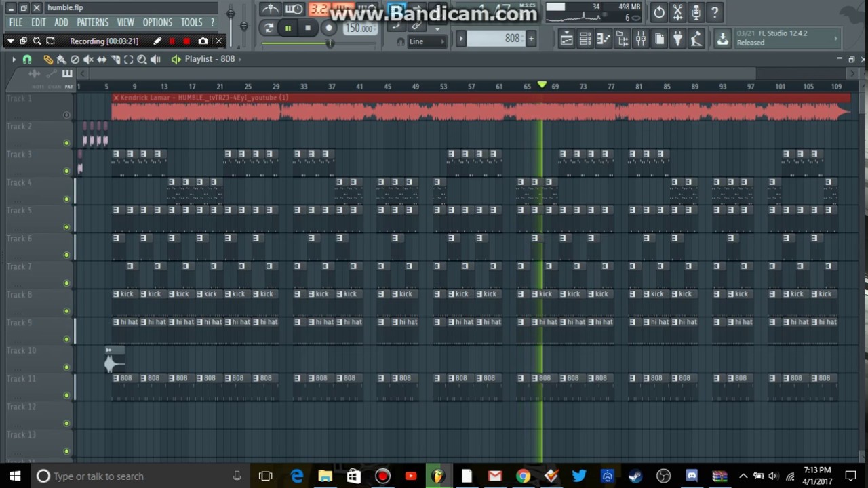The width and height of the screenshot is (868, 488).
Task: Open the pattern selector arrow beside 808
Action: tap(461, 39)
